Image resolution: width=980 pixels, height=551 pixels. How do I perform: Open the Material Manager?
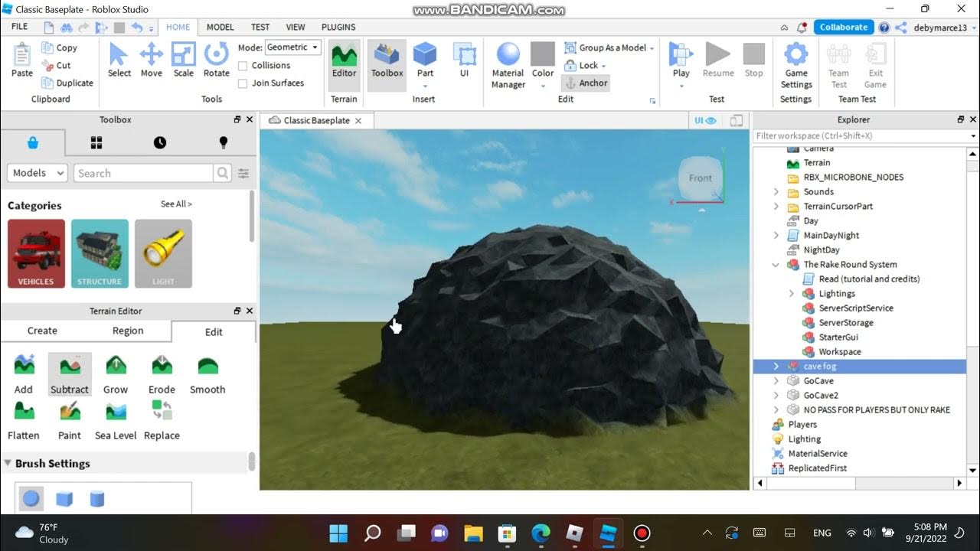(508, 65)
